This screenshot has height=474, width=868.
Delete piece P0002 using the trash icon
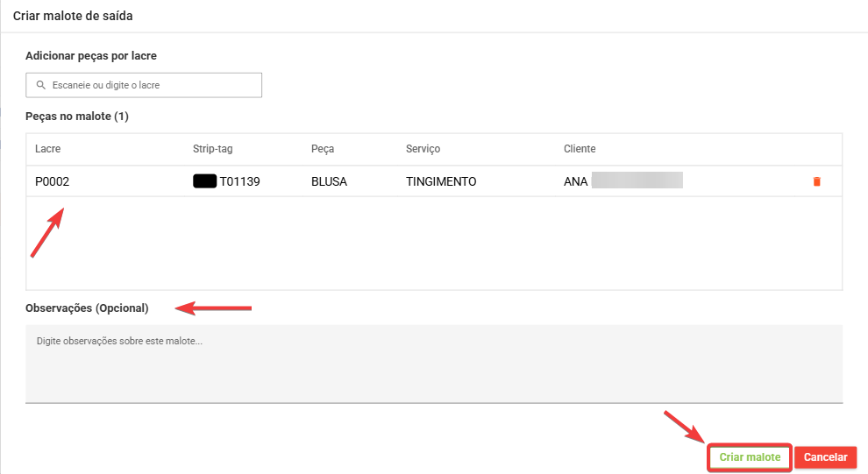816,181
